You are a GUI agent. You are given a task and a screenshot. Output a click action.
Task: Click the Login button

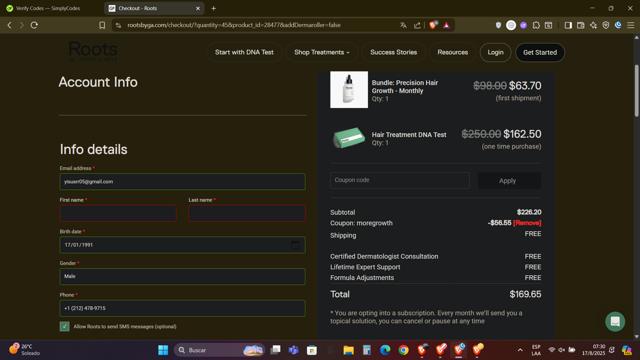pos(495,52)
